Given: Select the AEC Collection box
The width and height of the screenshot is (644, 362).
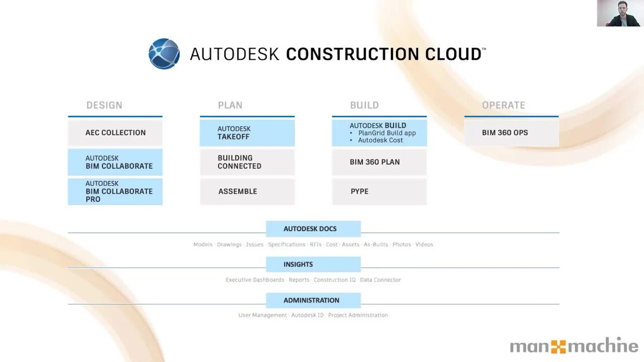Looking at the screenshot, I should (115, 133).
